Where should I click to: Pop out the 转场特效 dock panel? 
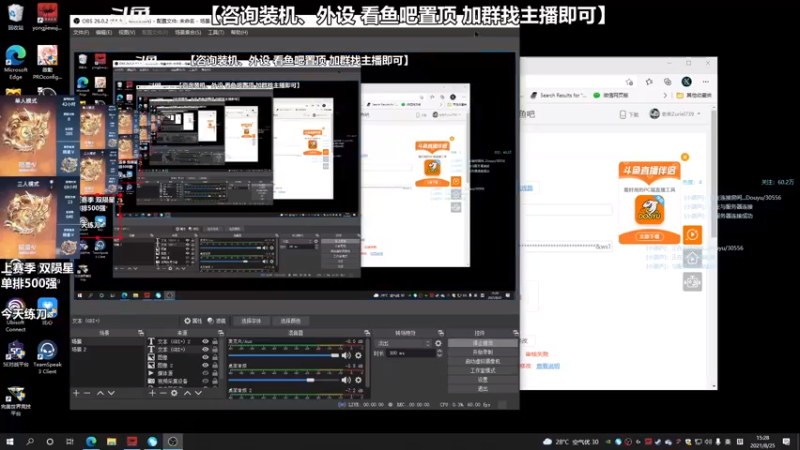pyautogui.click(x=441, y=333)
